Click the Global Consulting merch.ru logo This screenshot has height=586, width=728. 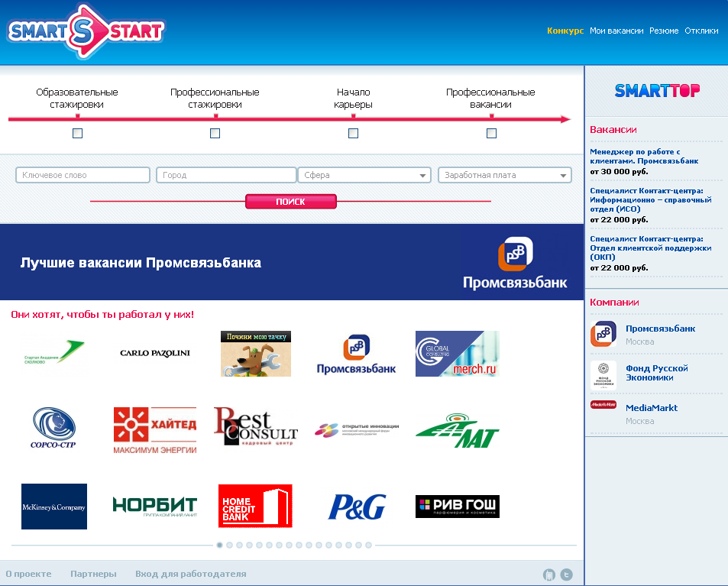click(x=458, y=354)
